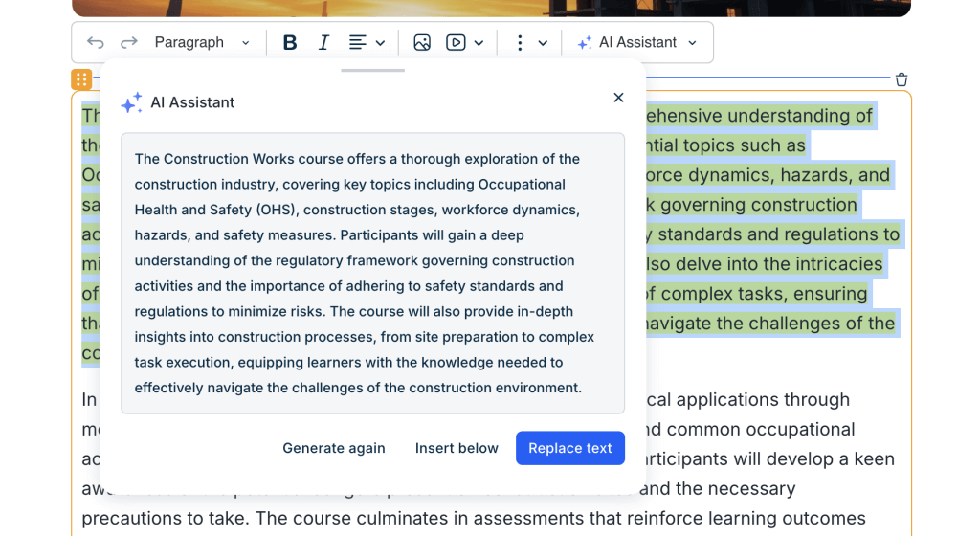Click the Replace text button
Screen dimensions: 980x536
pyautogui.click(x=570, y=448)
